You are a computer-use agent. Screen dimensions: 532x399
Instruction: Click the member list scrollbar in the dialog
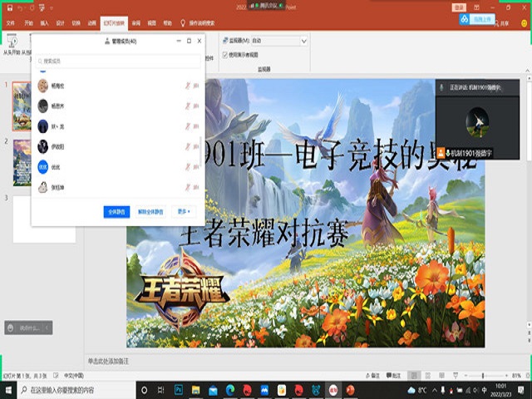(200, 151)
